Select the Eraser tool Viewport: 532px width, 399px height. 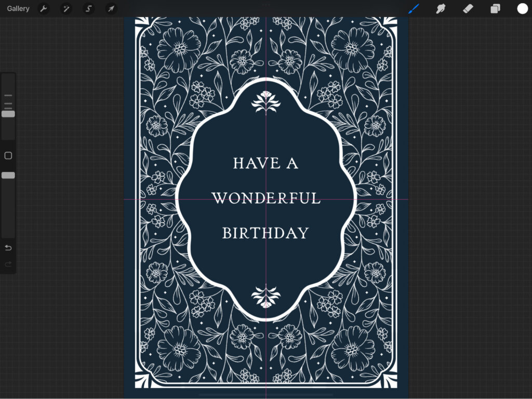(468, 9)
